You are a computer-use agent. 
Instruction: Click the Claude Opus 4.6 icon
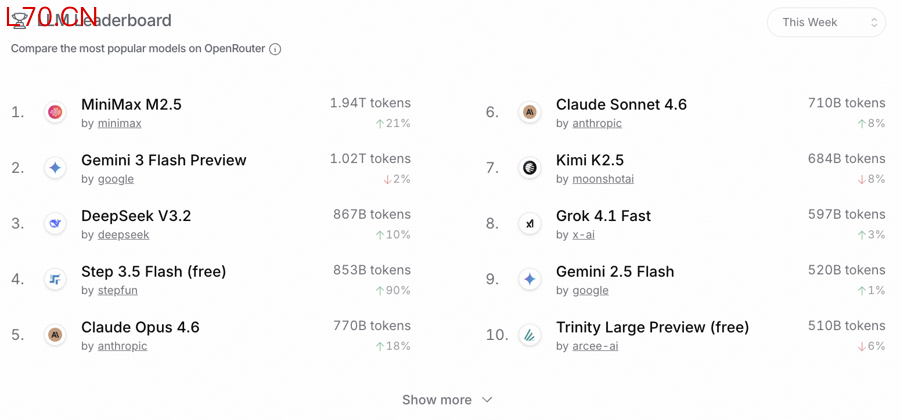(55, 335)
